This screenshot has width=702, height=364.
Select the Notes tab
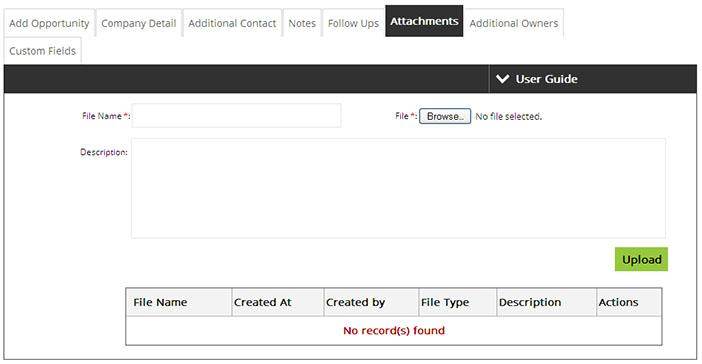302,23
